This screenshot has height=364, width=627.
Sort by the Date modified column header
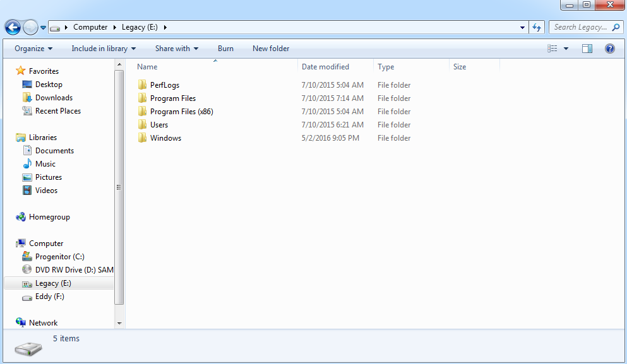click(335, 67)
